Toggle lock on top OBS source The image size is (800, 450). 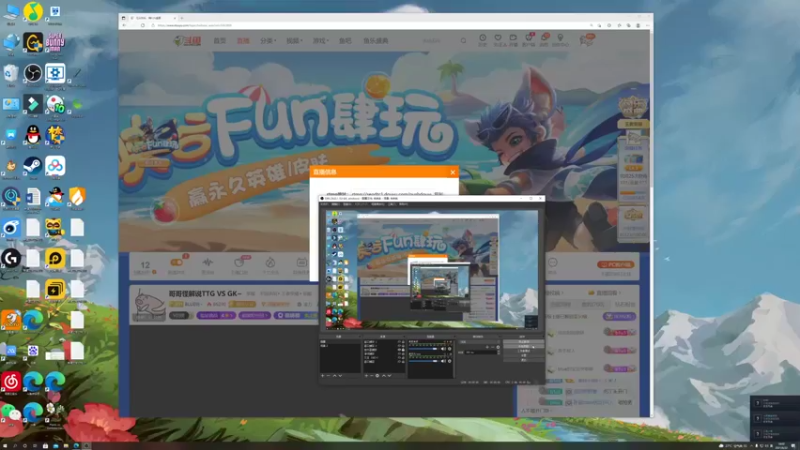click(x=403, y=342)
